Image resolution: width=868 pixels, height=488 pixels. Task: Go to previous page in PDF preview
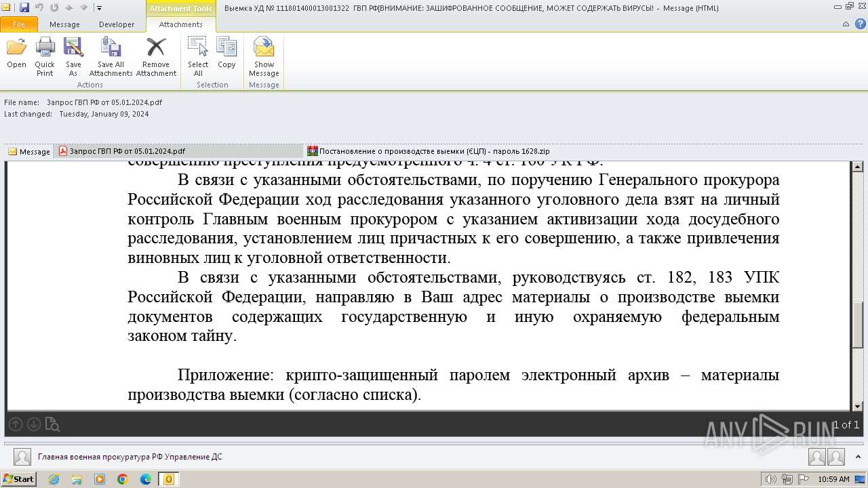[15, 425]
